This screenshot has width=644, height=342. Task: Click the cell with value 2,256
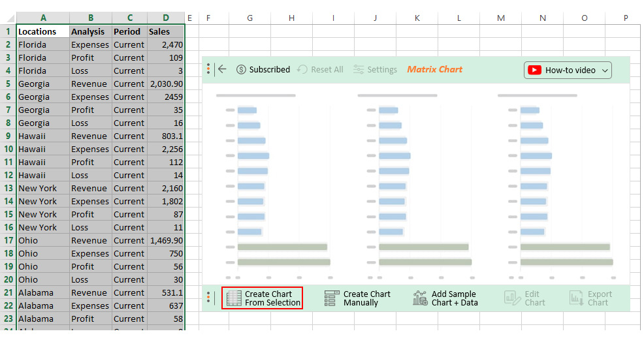pyautogui.click(x=166, y=149)
